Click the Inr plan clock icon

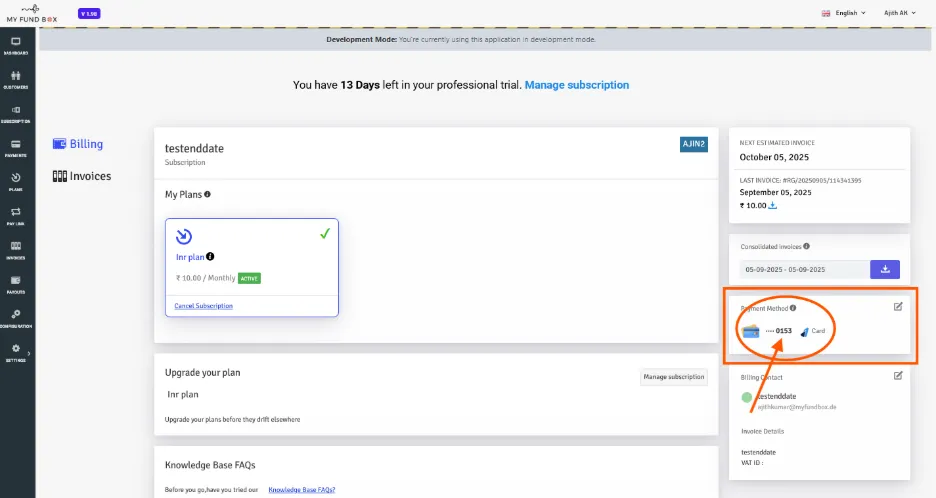pyautogui.click(x=184, y=236)
